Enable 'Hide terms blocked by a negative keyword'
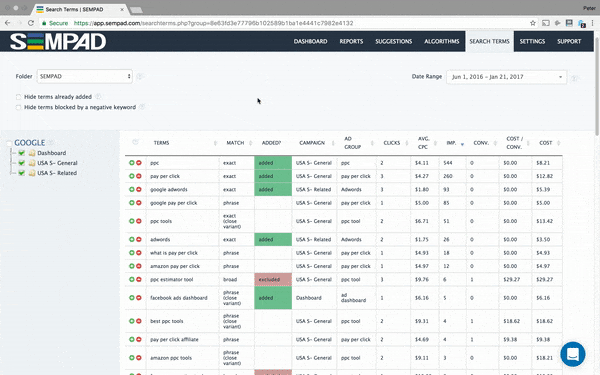 (18, 107)
